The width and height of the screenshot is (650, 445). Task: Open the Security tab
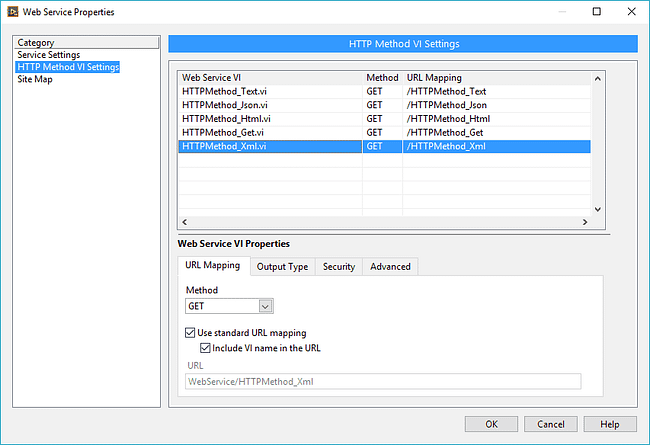click(x=338, y=267)
